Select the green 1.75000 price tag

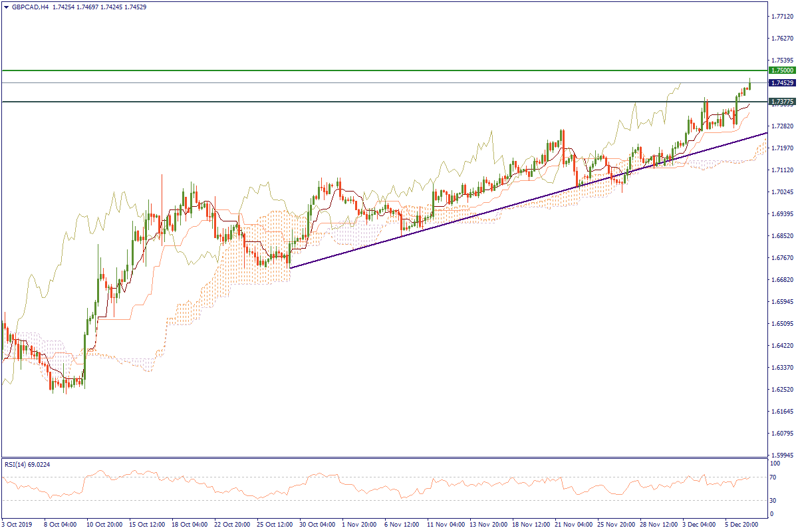pyautogui.click(x=782, y=70)
